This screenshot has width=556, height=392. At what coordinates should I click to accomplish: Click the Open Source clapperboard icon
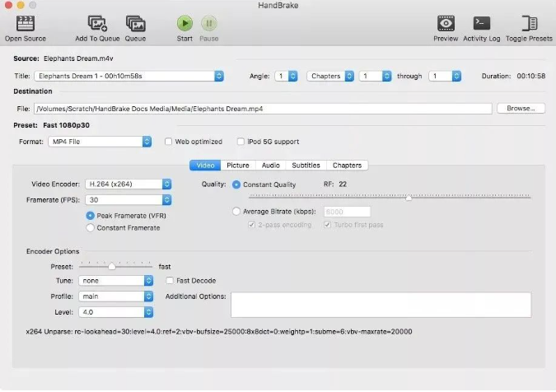(25, 23)
